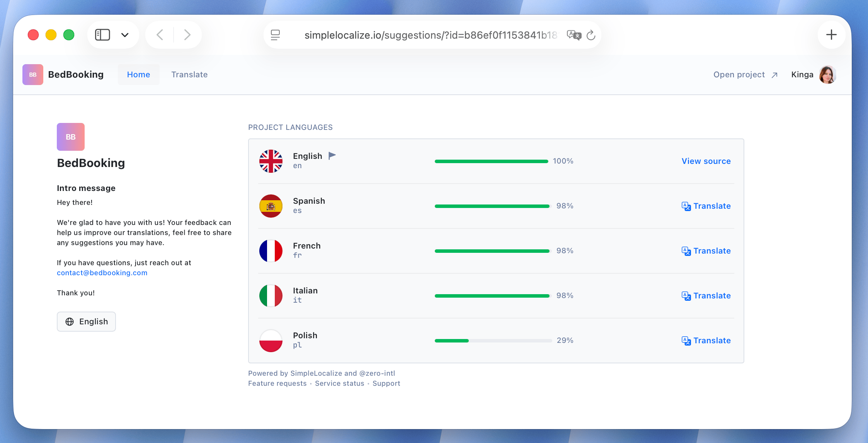Open the Feature requests footer link
This screenshot has width=868, height=443.
277,383
